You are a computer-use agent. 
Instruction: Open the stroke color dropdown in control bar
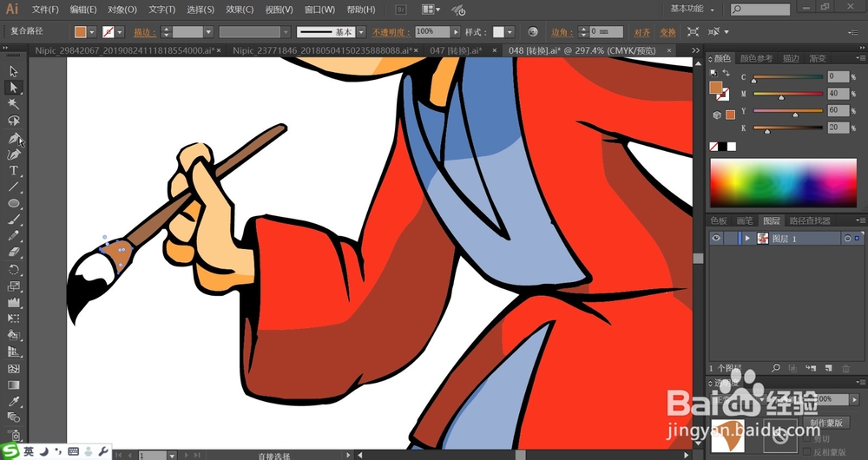120,32
